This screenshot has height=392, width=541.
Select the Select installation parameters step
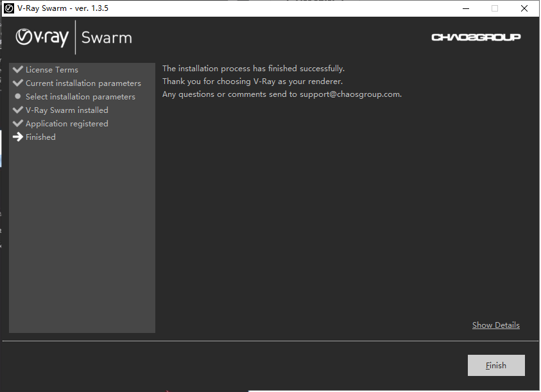[80, 97]
